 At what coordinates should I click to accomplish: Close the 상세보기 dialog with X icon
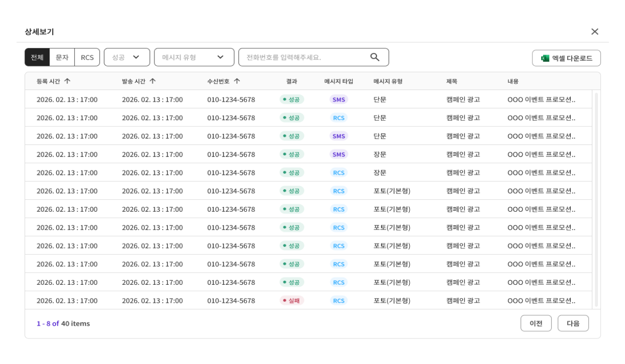[594, 32]
